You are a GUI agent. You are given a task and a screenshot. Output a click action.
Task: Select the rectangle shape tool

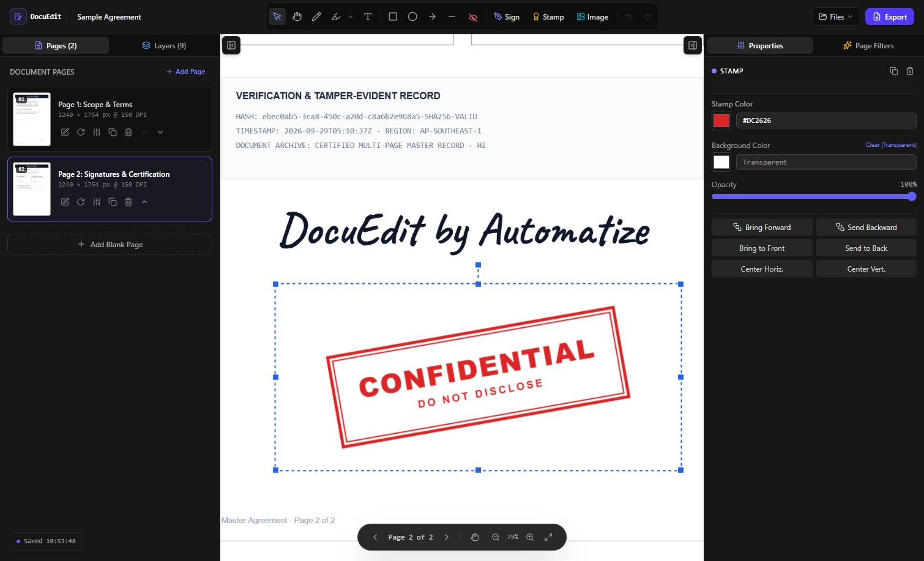(x=393, y=17)
